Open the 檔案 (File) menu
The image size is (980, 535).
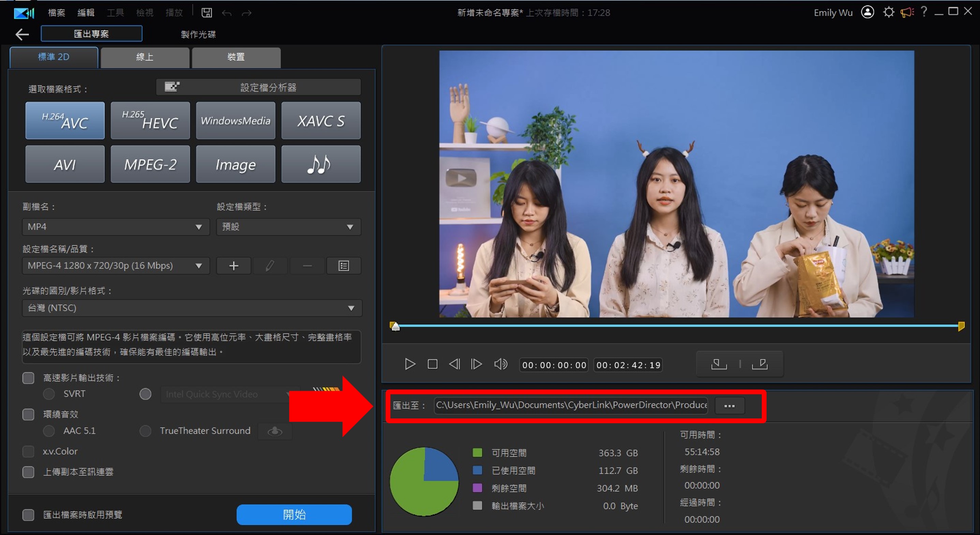(x=56, y=13)
